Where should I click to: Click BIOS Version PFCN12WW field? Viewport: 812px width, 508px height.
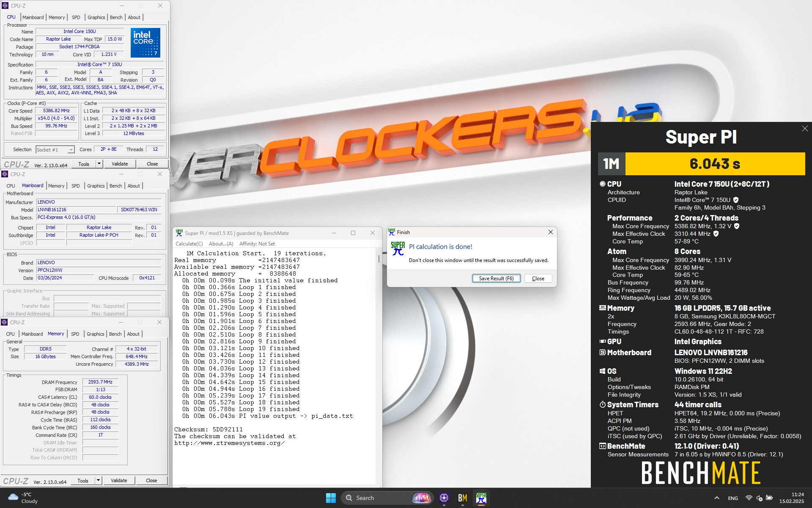tap(99, 270)
